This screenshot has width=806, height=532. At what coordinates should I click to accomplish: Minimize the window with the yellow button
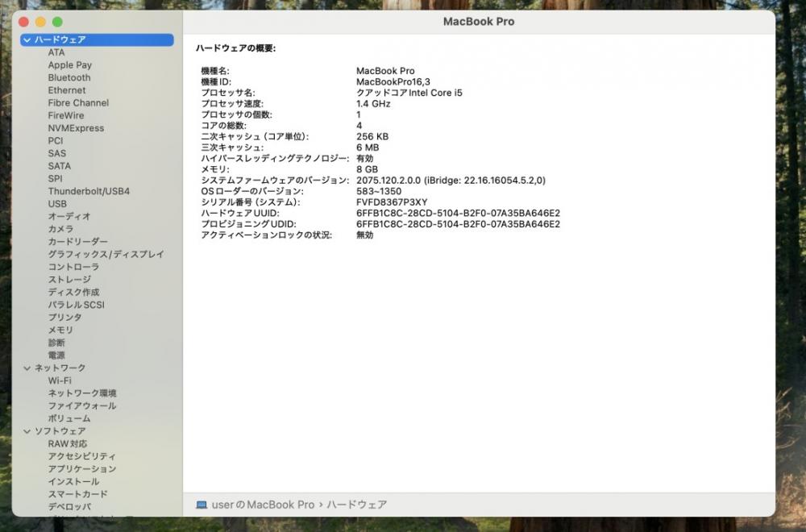[40, 22]
